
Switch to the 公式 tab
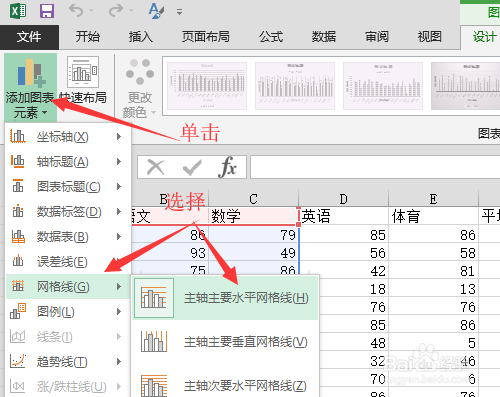[271, 37]
